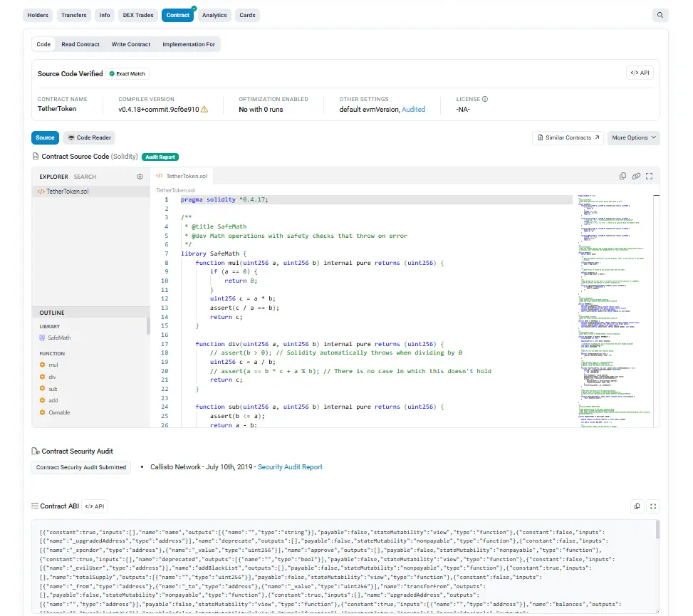The image size is (693, 616).
Task: Open the Read Contract sub-tab
Action: pos(80,44)
